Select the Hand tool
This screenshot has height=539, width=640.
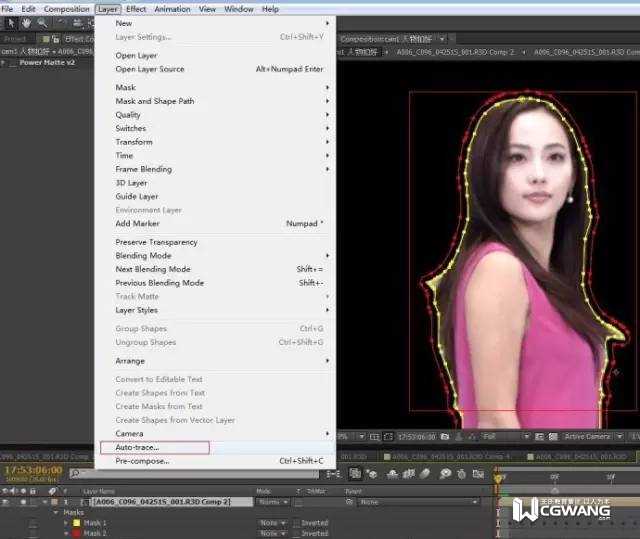(26, 23)
